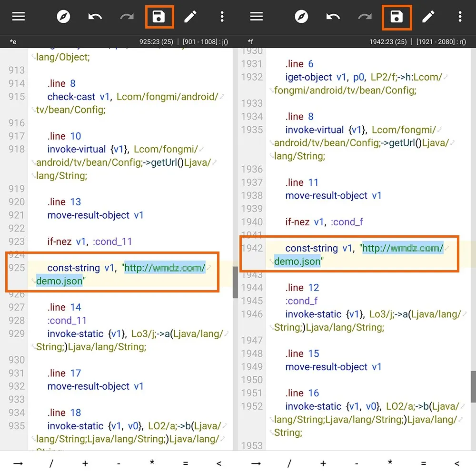476x473 pixels.
Task: Open the three-dot overflow menu in right editor
Action: (460, 17)
